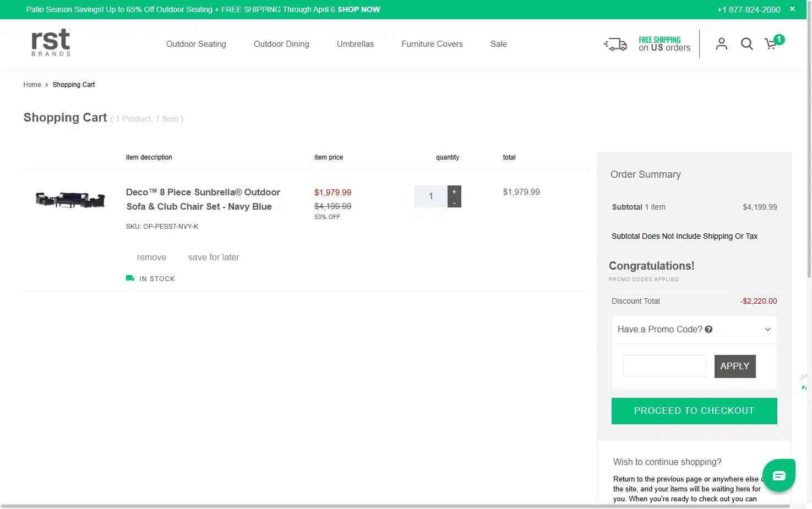Click the free shipping truck icon
This screenshot has height=509, width=812.
[615, 45]
